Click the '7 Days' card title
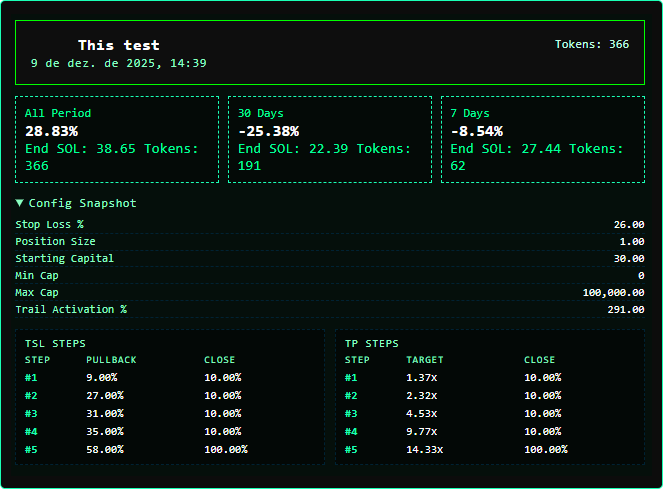Screen dimensions: 663x489 [x=470, y=113]
